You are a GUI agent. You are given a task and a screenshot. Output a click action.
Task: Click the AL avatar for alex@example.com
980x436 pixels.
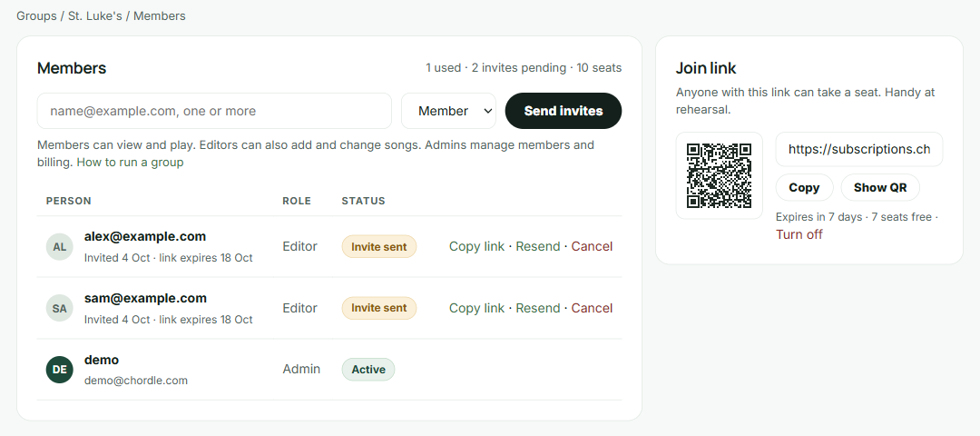(x=59, y=246)
